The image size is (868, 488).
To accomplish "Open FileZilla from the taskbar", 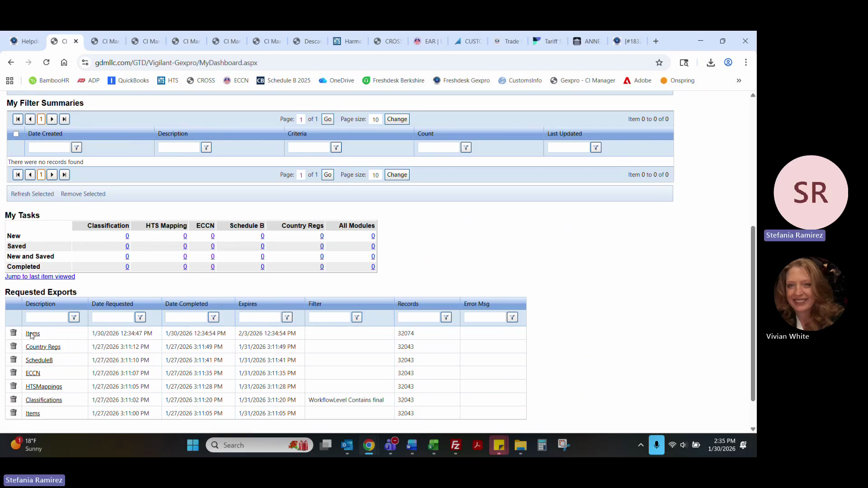I will coord(455,446).
